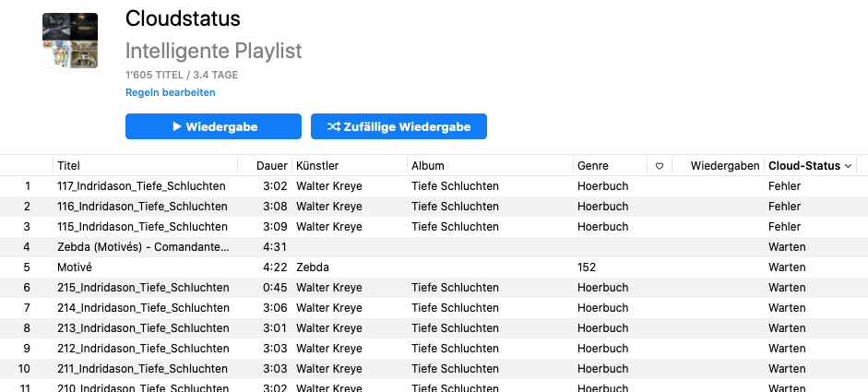
Task: Open Regeln bearbeiten to edit rules
Action: pyautogui.click(x=171, y=93)
